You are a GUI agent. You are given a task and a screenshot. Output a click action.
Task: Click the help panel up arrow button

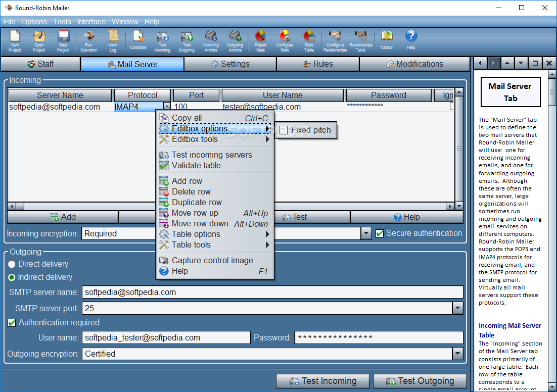pyautogui.click(x=507, y=64)
